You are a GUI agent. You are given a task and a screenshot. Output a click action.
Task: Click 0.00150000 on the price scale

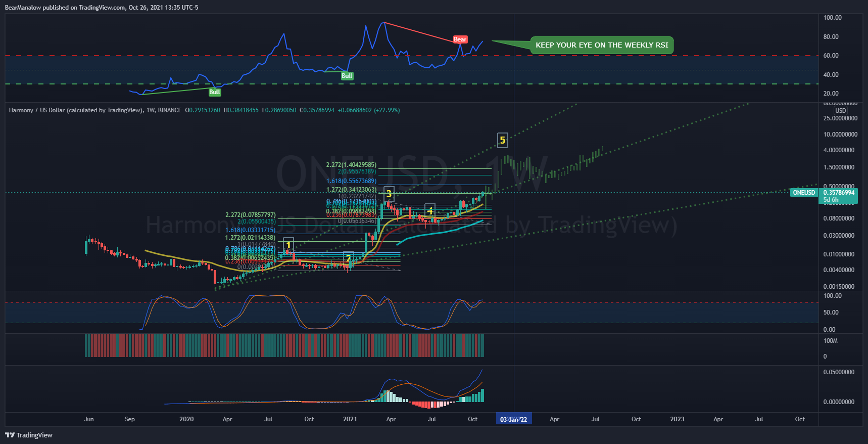pyautogui.click(x=839, y=287)
